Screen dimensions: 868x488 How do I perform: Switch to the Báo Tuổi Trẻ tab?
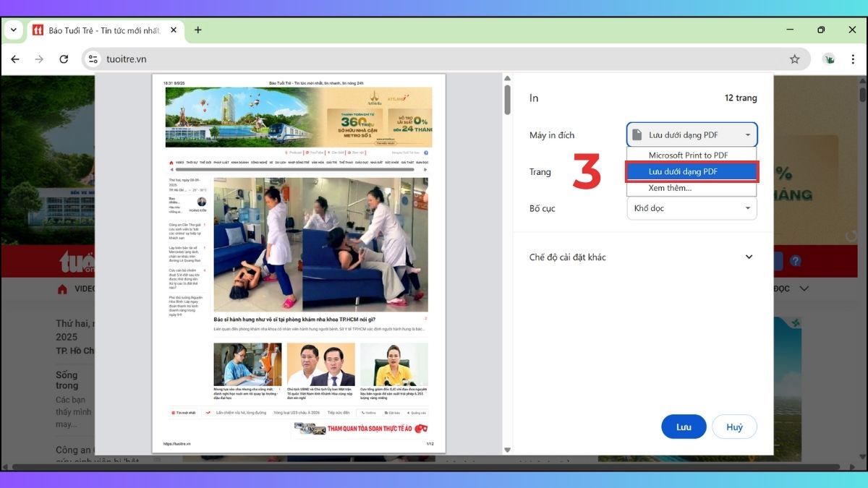point(101,30)
